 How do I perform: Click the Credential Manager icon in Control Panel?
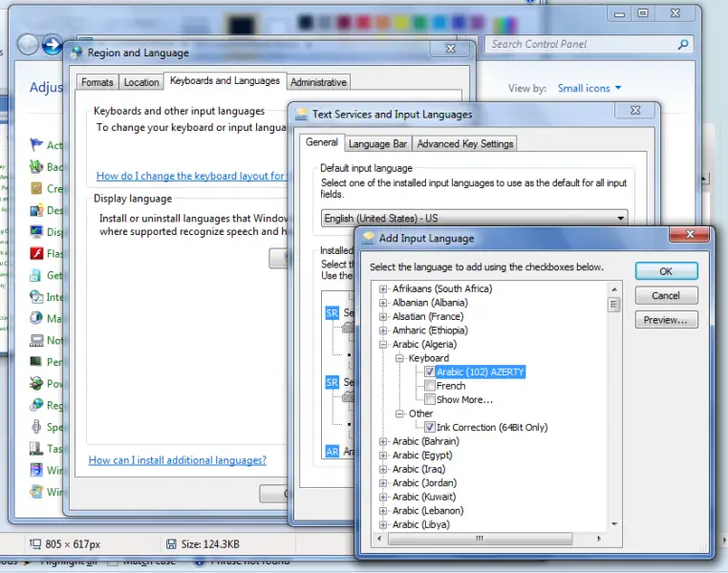[x=36, y=188]
